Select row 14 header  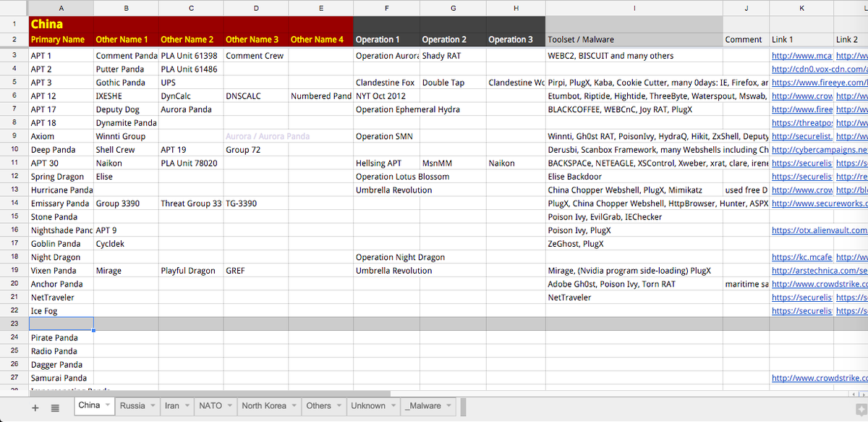(x=14, y=203)
